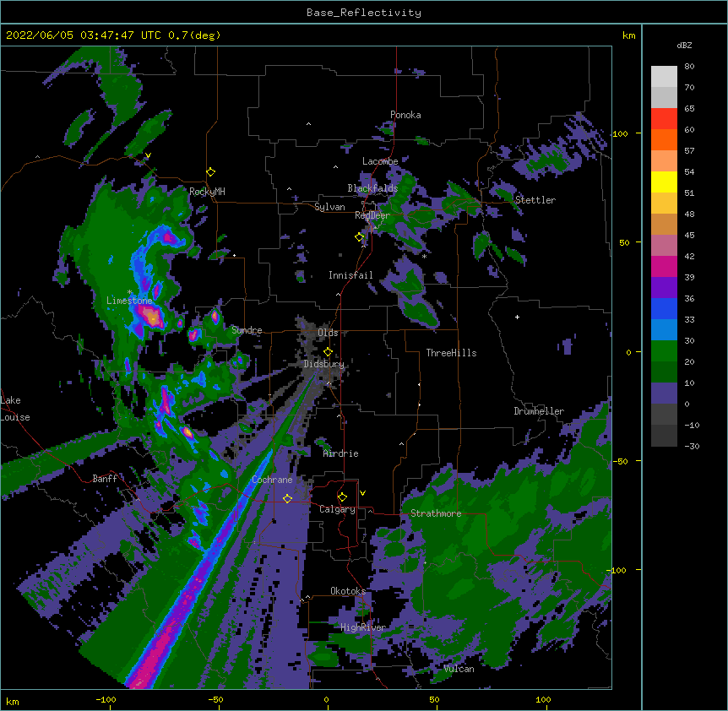Click the RockyMH label
This screenshot has width=728, height=711.
click(207, 192)
